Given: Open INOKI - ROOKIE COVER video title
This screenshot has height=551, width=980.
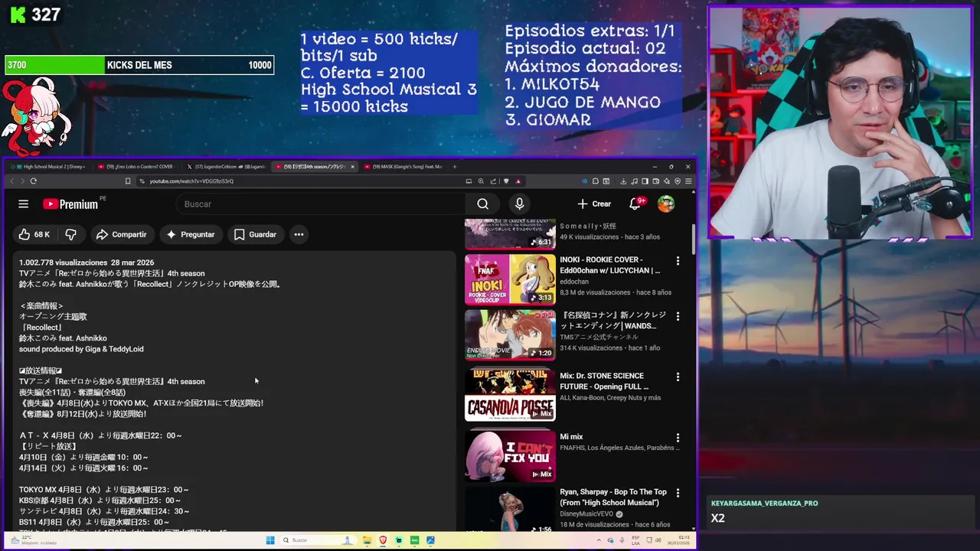Looking at the screenshot, I should (x=609, y=265).
